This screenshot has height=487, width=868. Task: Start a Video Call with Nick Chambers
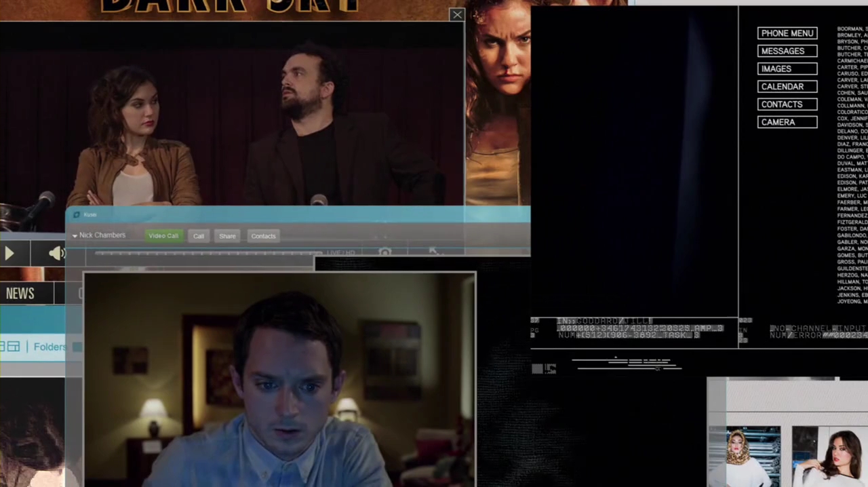click(163, 236)
